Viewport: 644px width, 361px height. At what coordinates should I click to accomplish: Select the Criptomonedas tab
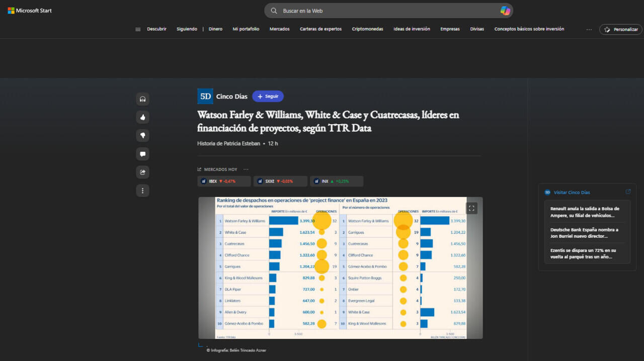[367, 29]
